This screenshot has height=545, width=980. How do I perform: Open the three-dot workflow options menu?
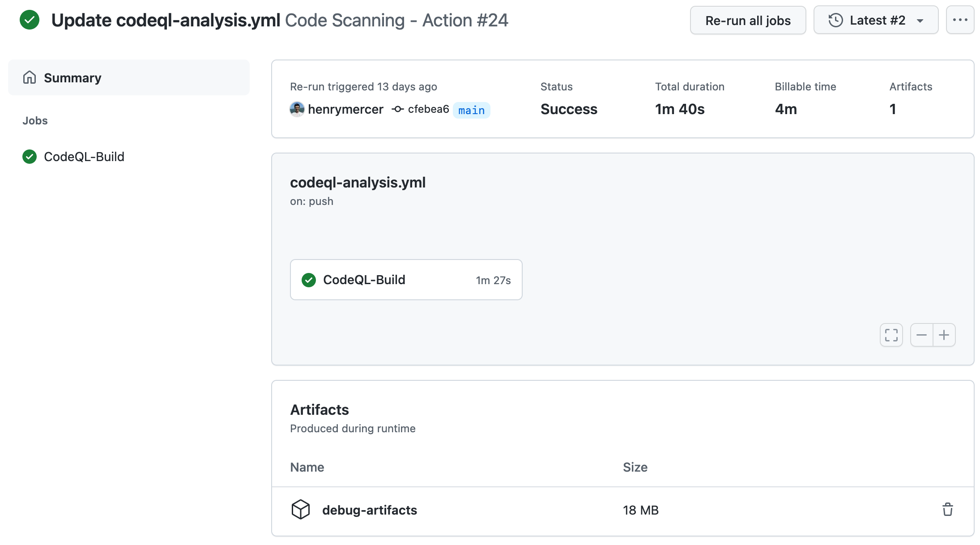pyautogui.click(x=960, y=20)
